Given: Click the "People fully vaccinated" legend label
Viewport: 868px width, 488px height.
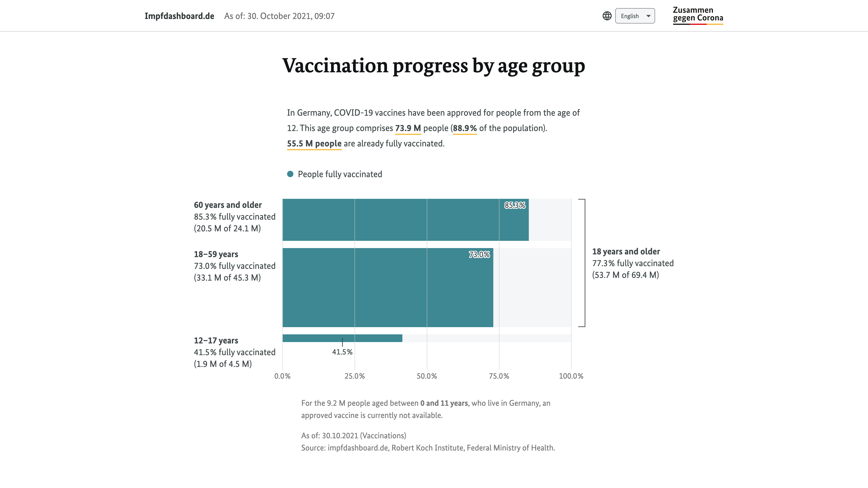Looking at the screenshot, I should pos(340,174).
